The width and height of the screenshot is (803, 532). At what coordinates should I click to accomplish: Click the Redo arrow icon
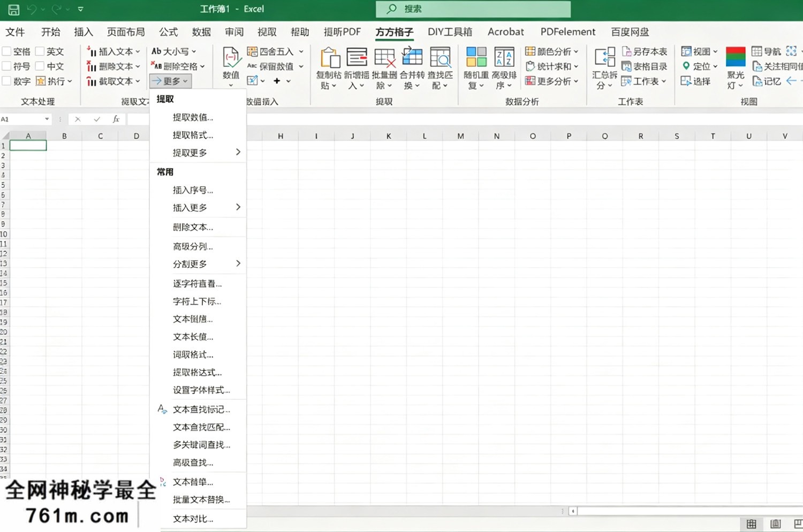[56, 9]
